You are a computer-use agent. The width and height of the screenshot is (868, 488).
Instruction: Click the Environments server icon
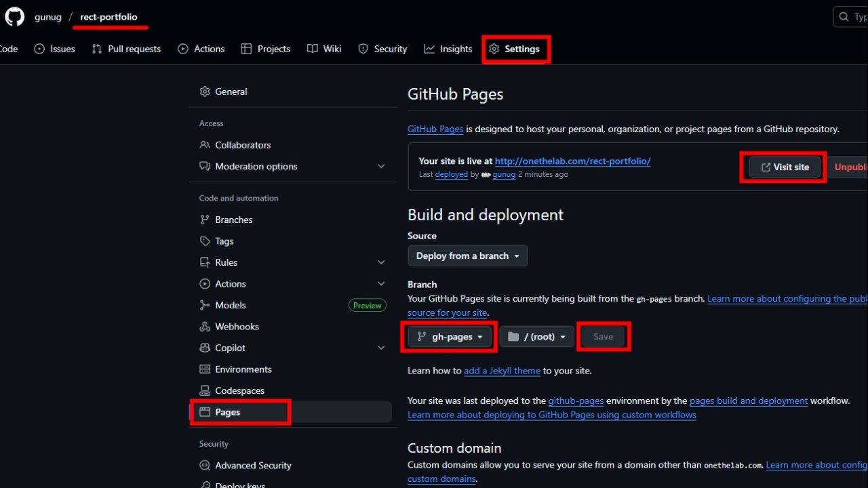click(205, 369)
